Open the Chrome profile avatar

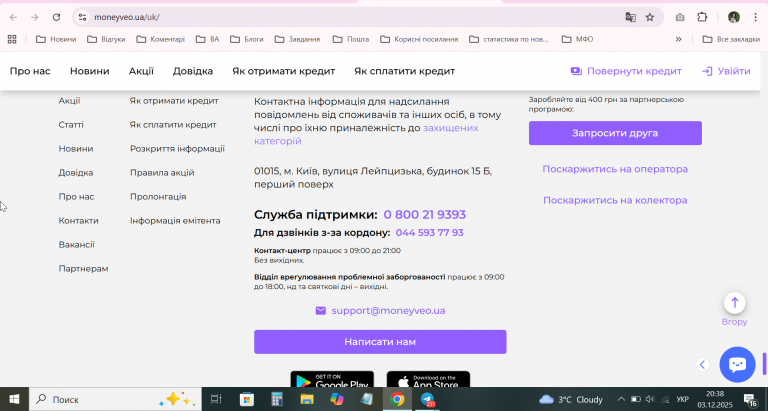point(734,17)
